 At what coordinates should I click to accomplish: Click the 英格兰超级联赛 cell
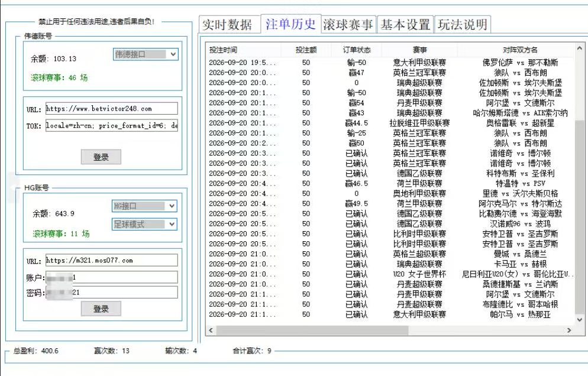click(419, 254)
